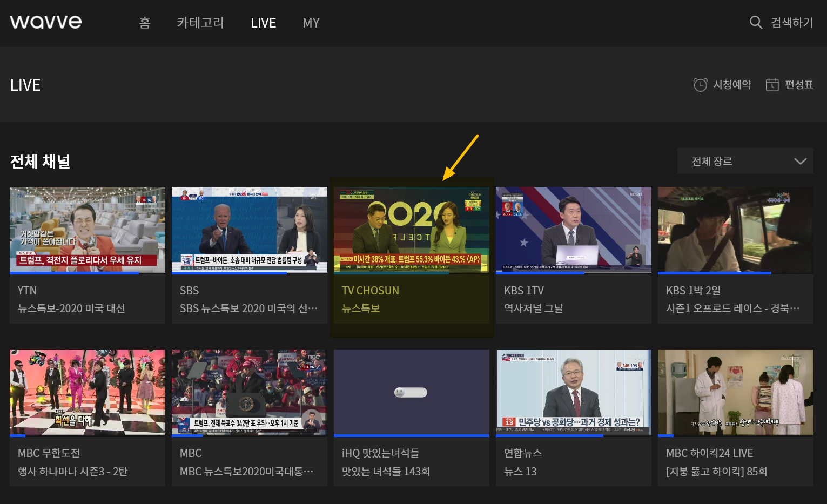This screenshot has height=504, width=827.
Task: Open the KBS 1TV channel thumbnail
Action: 574,230
